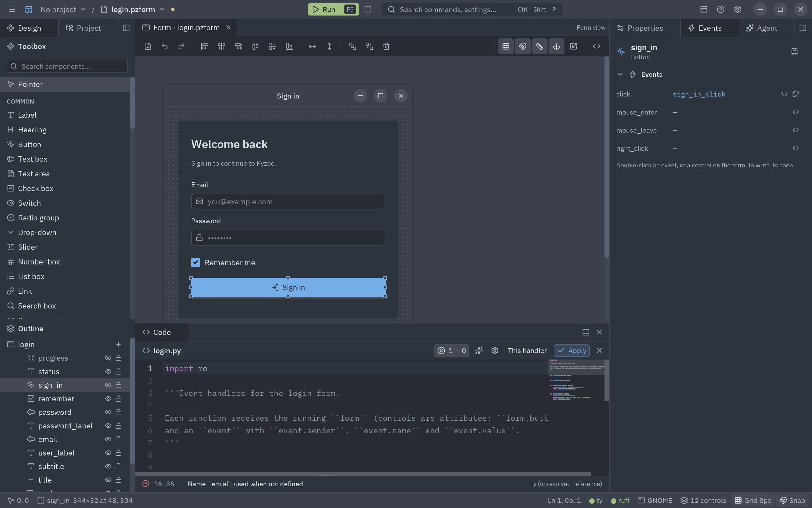This screenshot has width=812, height=508.
Task: Toggle lock on the password control
Action: [118, 412]
